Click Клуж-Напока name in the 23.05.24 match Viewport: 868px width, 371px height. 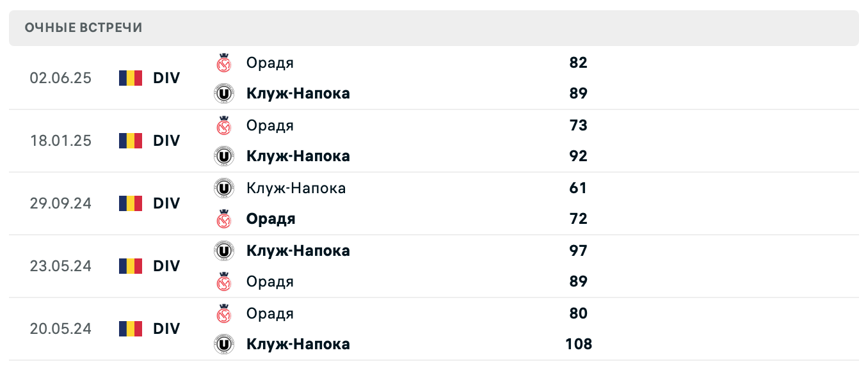(x=298, y=251)
